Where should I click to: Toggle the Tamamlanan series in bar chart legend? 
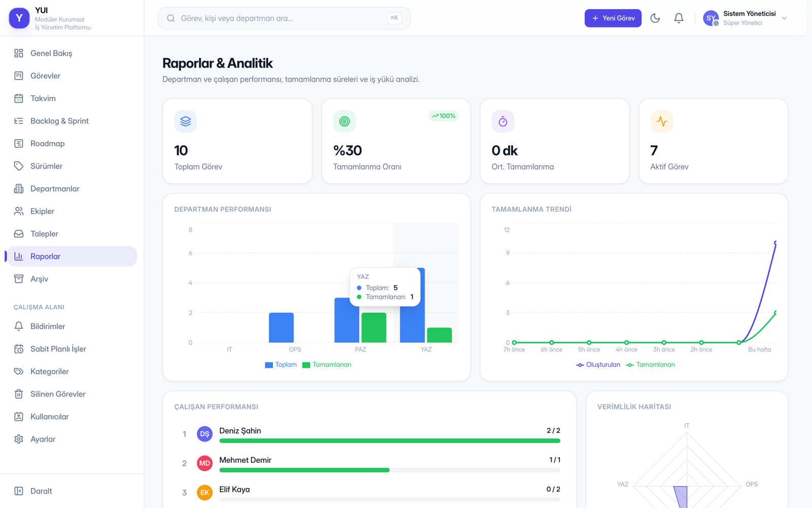[x=327, y=365]
